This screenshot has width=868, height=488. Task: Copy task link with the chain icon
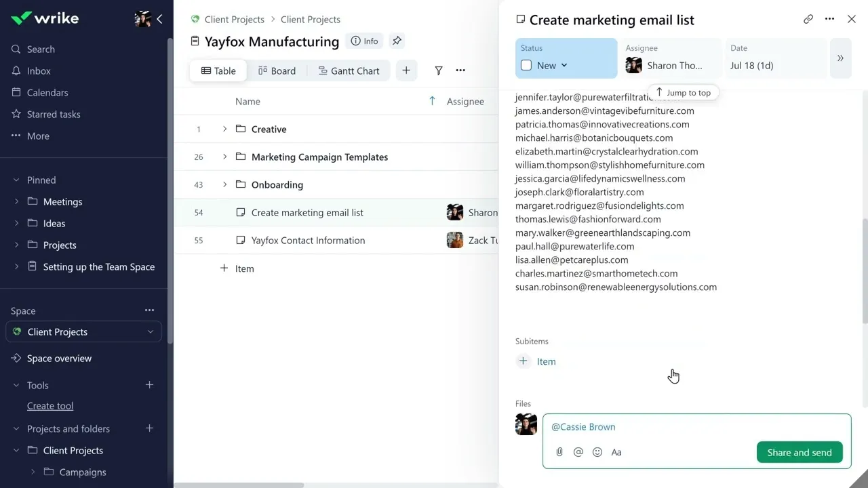point(808,20)
